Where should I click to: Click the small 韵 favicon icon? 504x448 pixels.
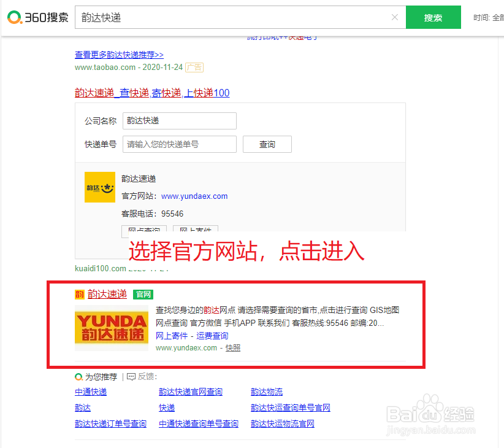coord(79,295)
